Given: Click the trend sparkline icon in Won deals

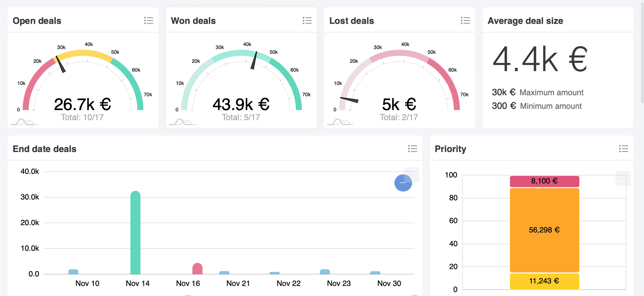Looking at the screenshot, I should (183, 122).
